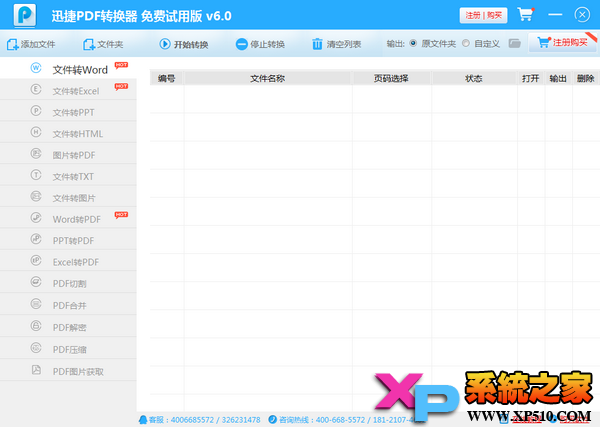The image size is (600, 427).
Task: Open the 文件转TXT option
Action: [68, 175]
